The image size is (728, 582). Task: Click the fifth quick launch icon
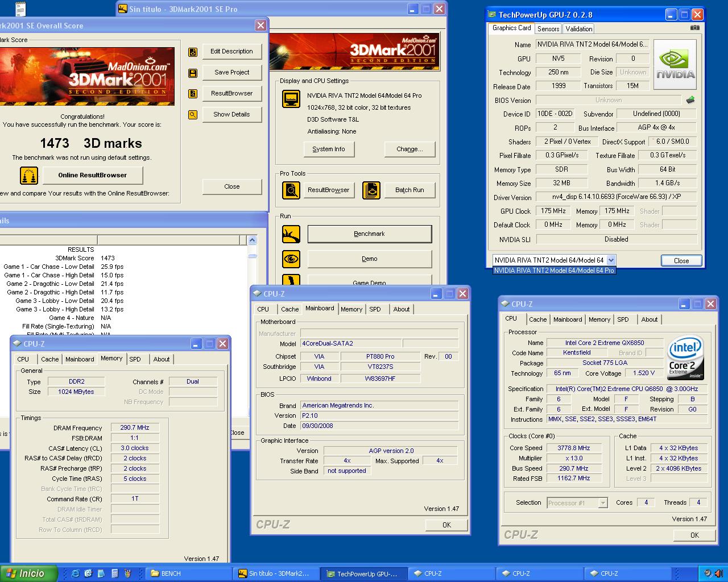coord(127,573)
